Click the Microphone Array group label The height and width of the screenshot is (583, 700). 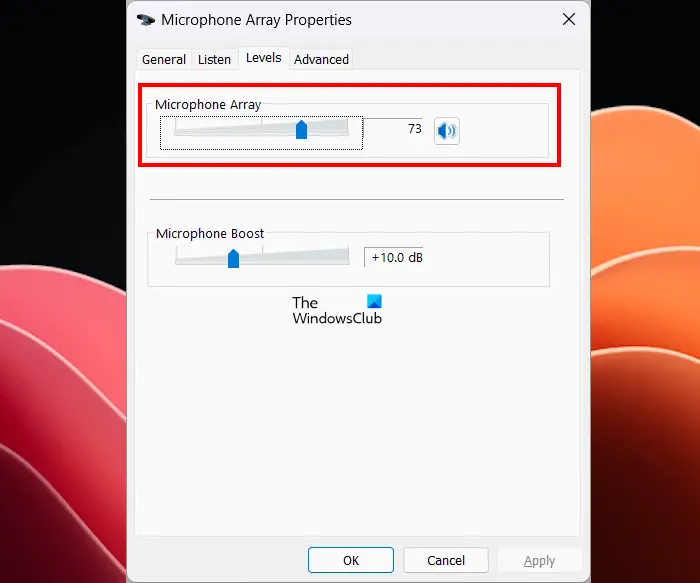coord(208,104)
